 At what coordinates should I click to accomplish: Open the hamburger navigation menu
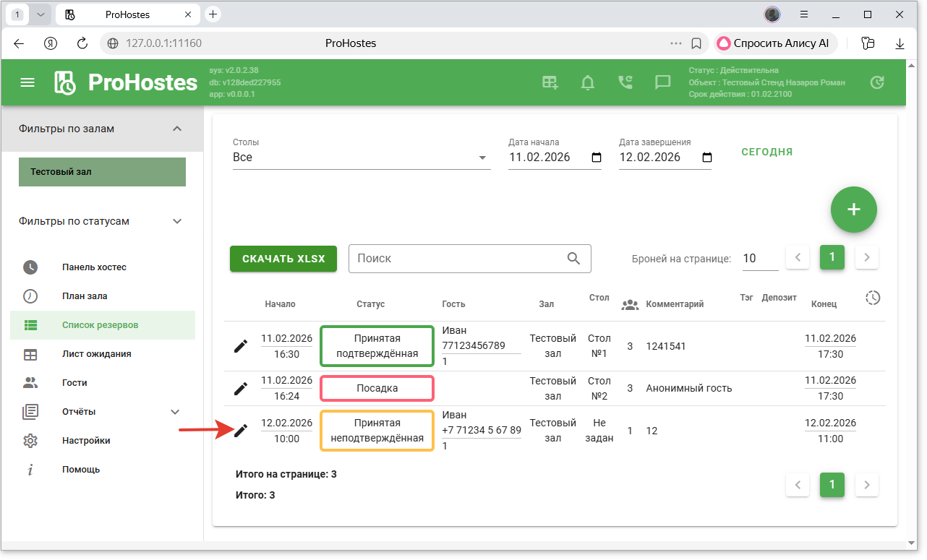tap(27, 82)
